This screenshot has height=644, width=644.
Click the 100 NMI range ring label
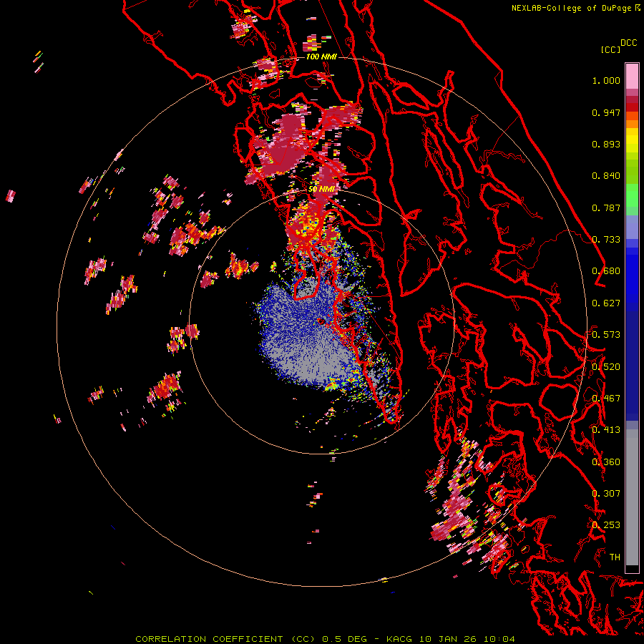point(321,57)
